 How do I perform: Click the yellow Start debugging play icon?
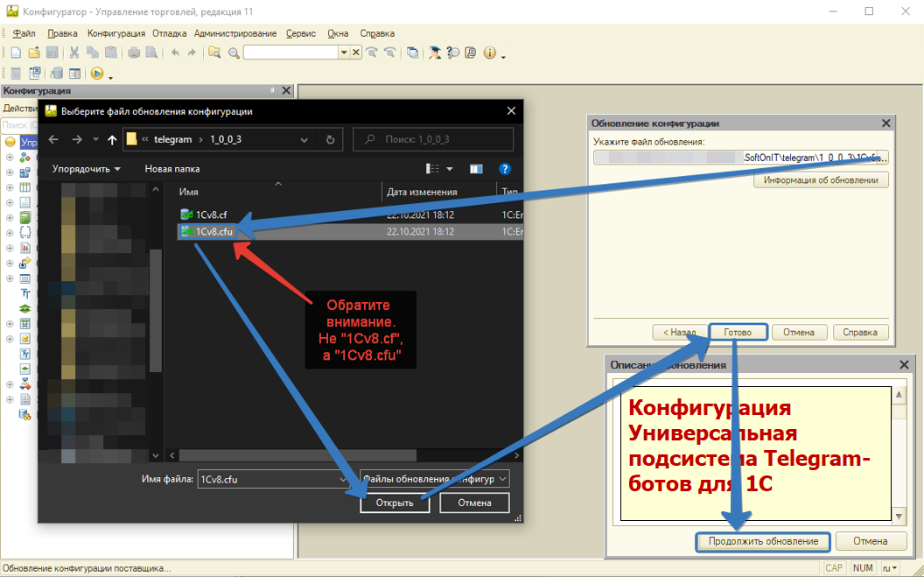tap(97, 74)
